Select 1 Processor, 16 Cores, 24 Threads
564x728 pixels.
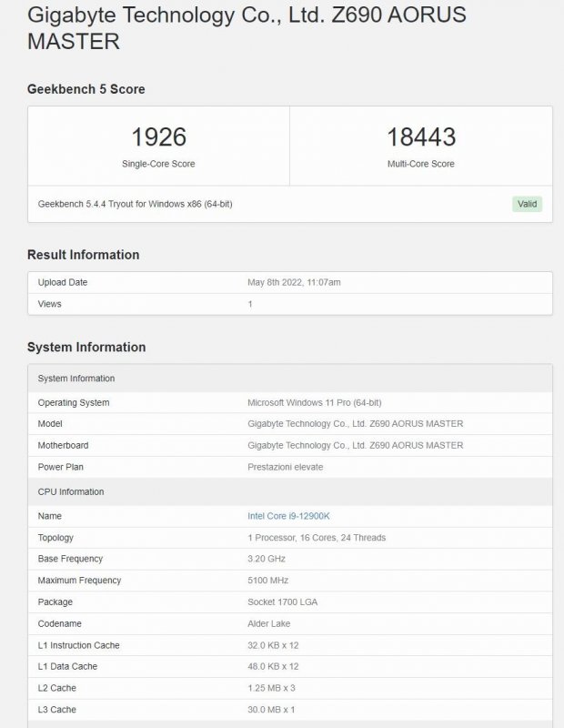click(x=317, y=538)
